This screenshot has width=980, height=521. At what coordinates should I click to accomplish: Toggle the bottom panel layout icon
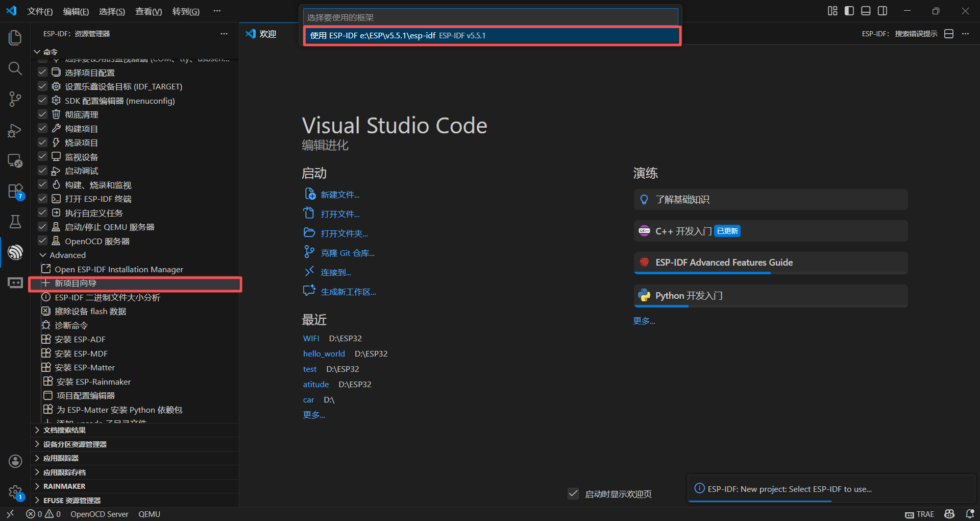pos(866,11)
